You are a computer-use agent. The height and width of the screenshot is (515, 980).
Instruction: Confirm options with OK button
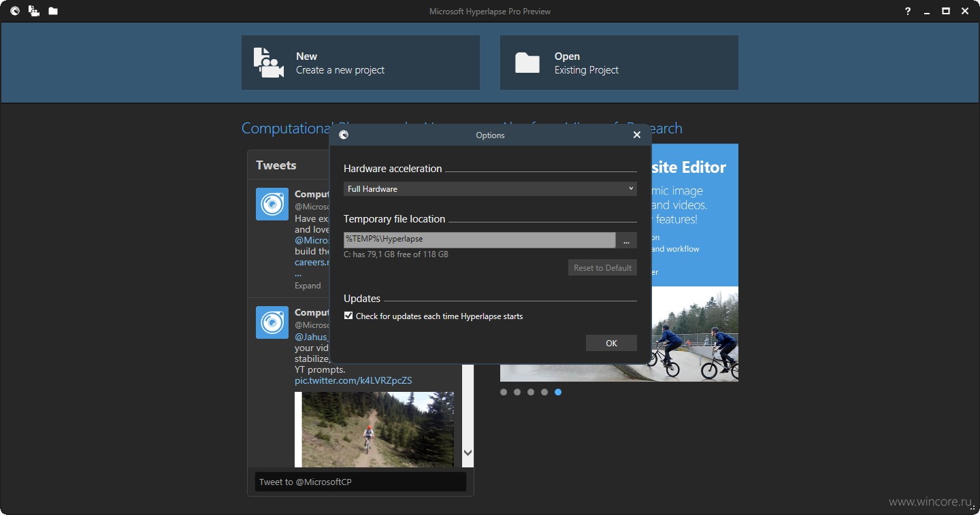[611, 343]
